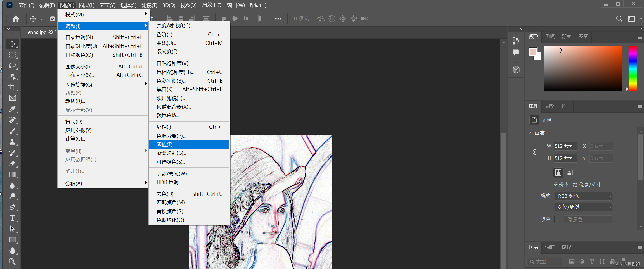
Task: Select the Frame tool
Action: coord(12,98)
